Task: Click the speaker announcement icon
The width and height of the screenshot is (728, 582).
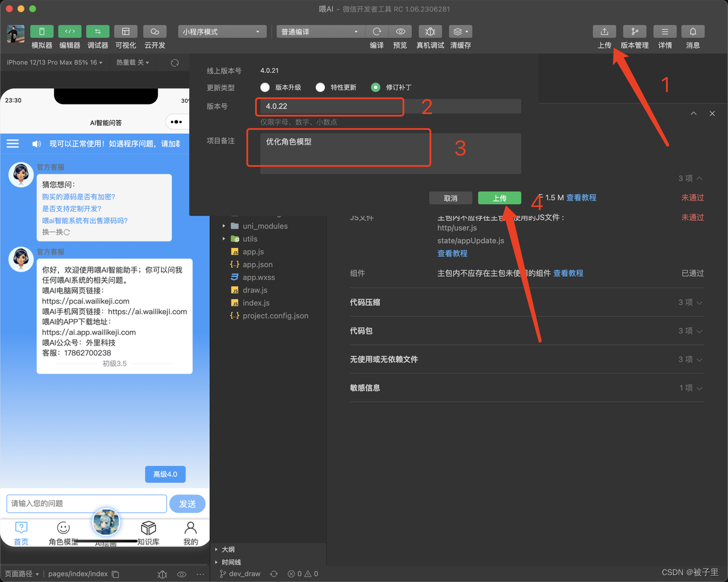Action: (x=36, y=144)
